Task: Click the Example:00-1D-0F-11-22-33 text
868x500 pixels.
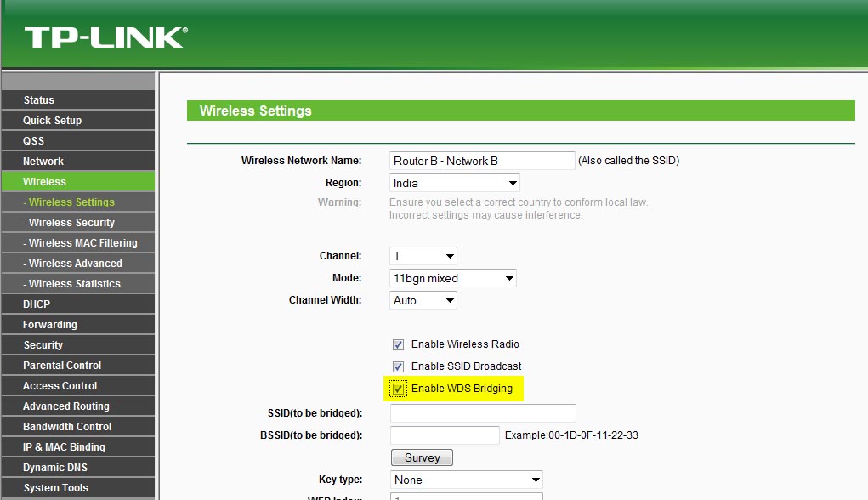Action: click(571, 435)
